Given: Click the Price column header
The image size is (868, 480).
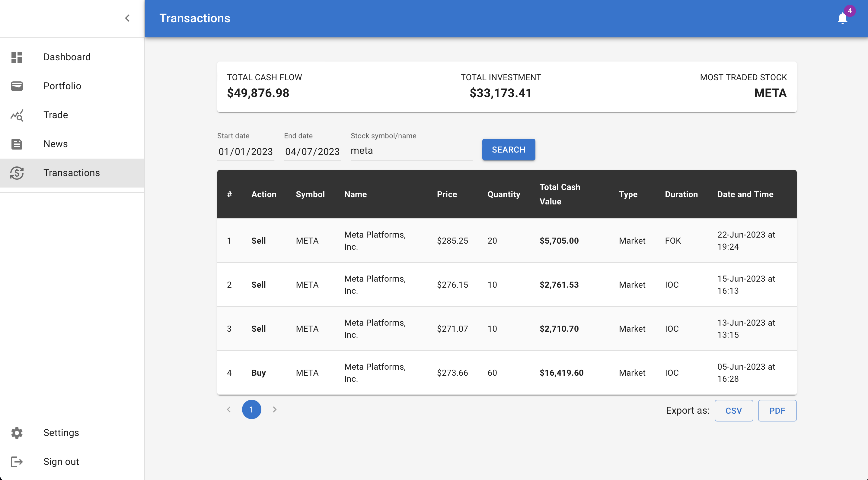Looking at the screenshot, I should point(447,194).
